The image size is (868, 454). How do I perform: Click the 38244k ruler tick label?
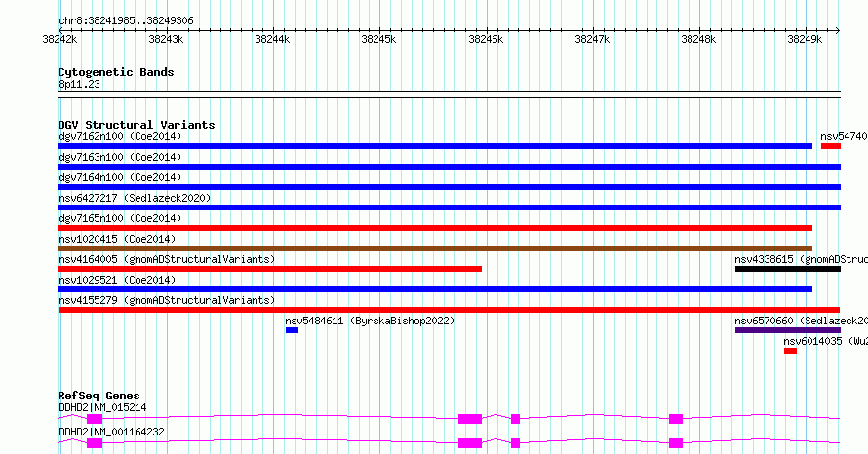(x=272, y=39)
